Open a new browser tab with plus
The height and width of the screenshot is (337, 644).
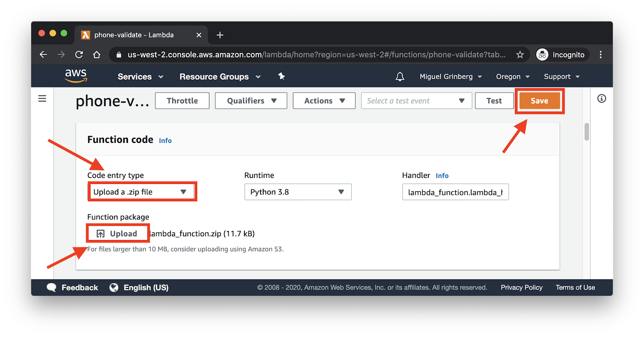(220, 35)
